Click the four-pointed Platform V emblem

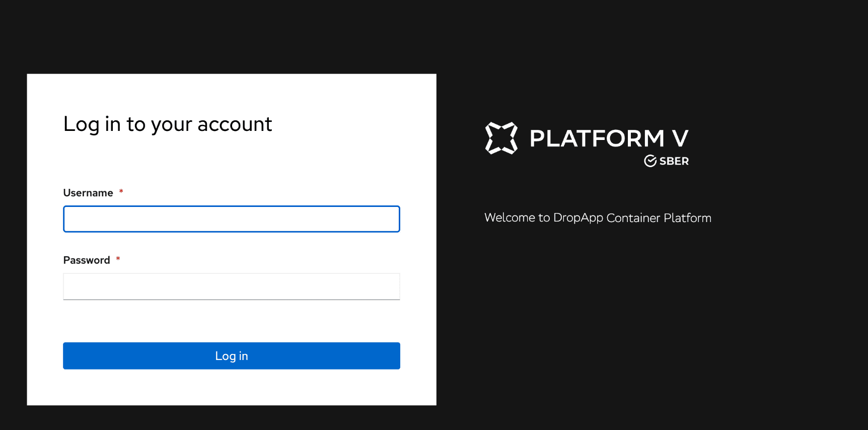pyautogui.click(x=501, y=137)
